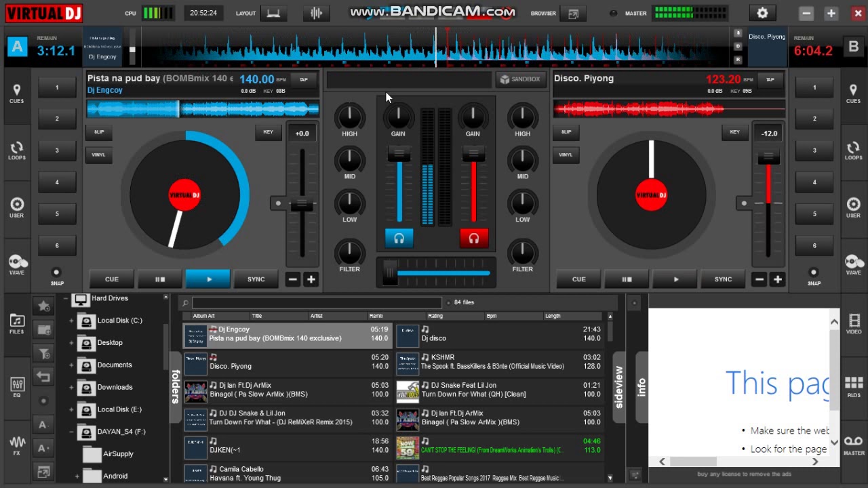Open the Cues panel on right deck

[x=852, y=94]
